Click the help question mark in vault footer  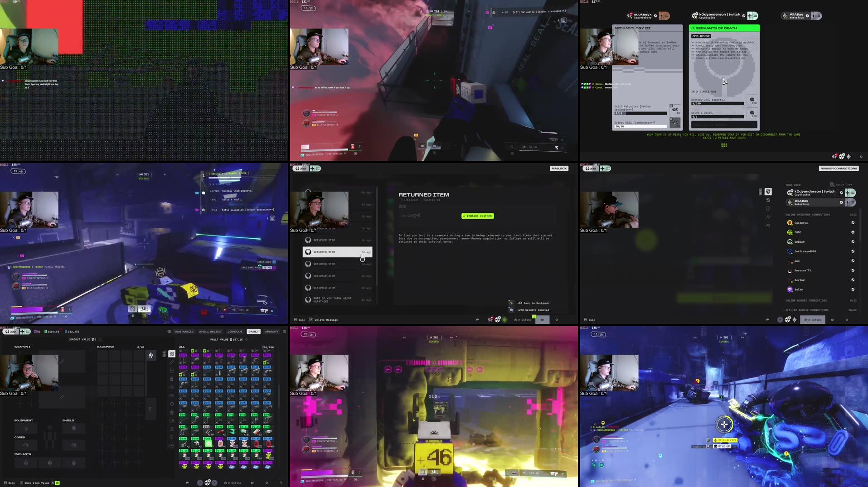pyautogui.click(x=281, y=483)
